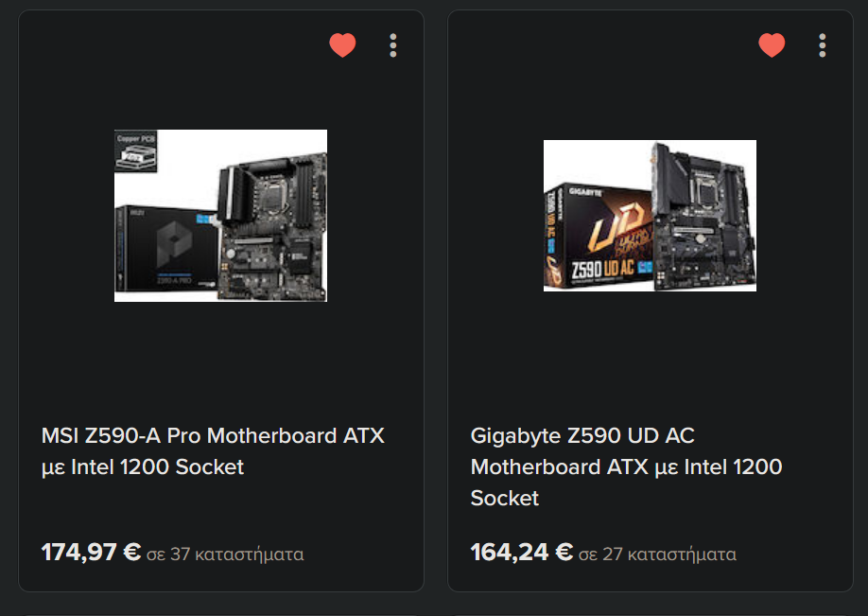Screen dimensions: 868x616
Task: Remove MSI Z590-A Pro from favorites via heart
Action: click(342, 45)
